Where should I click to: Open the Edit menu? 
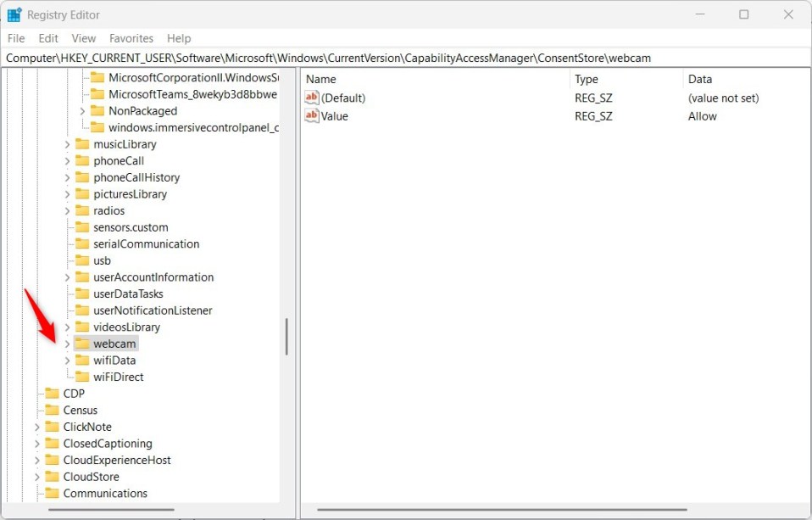tap(48, 38)
